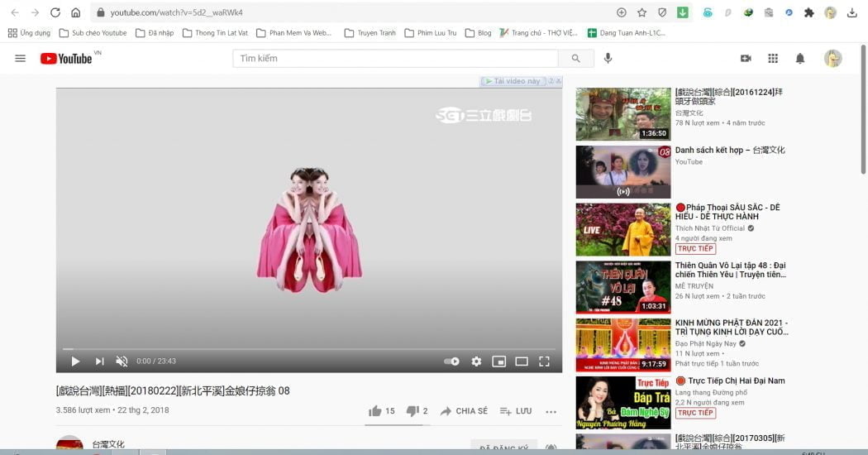This screenshot has height=455, width=868.
Task: Click the Tải video này download button
Action: (513, 81)
